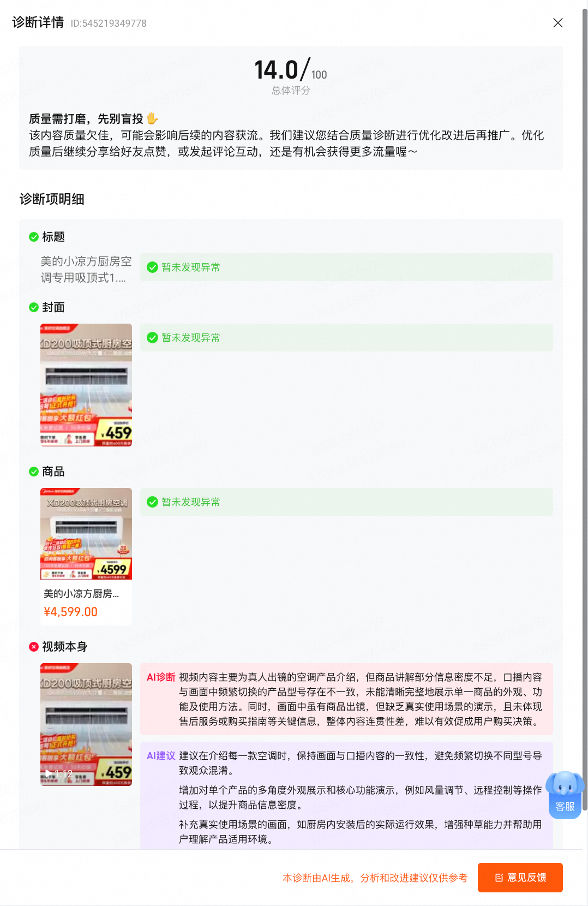Screen dimensions: 588x906
Task: Click the disclaimer 本诊断由AI生成 text
Action: tap(375, 878)
